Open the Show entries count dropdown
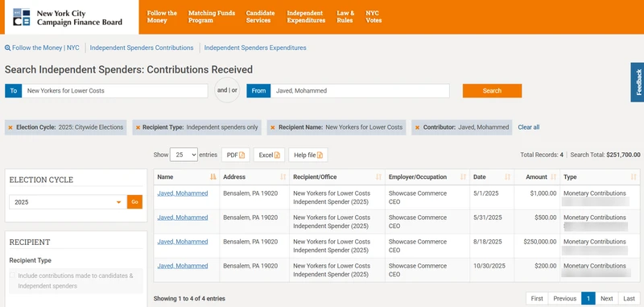This screenshot has width=644, height=307. click(x=184, y=155)
